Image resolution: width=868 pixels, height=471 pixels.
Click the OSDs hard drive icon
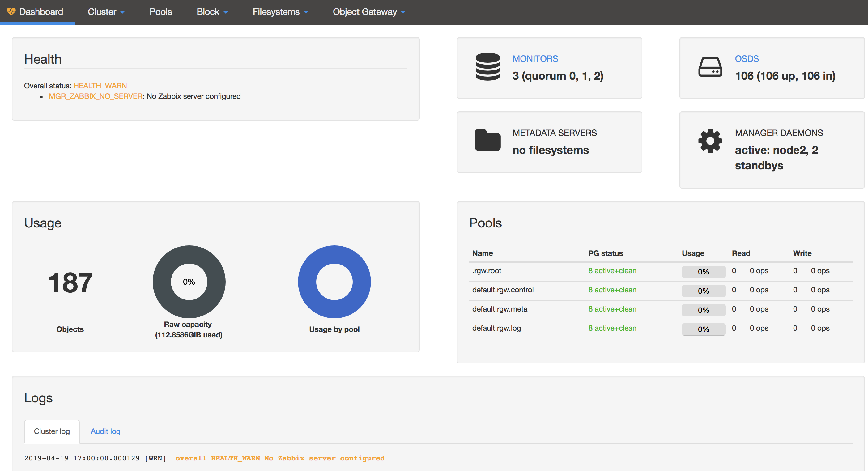[x=708, y=68]
